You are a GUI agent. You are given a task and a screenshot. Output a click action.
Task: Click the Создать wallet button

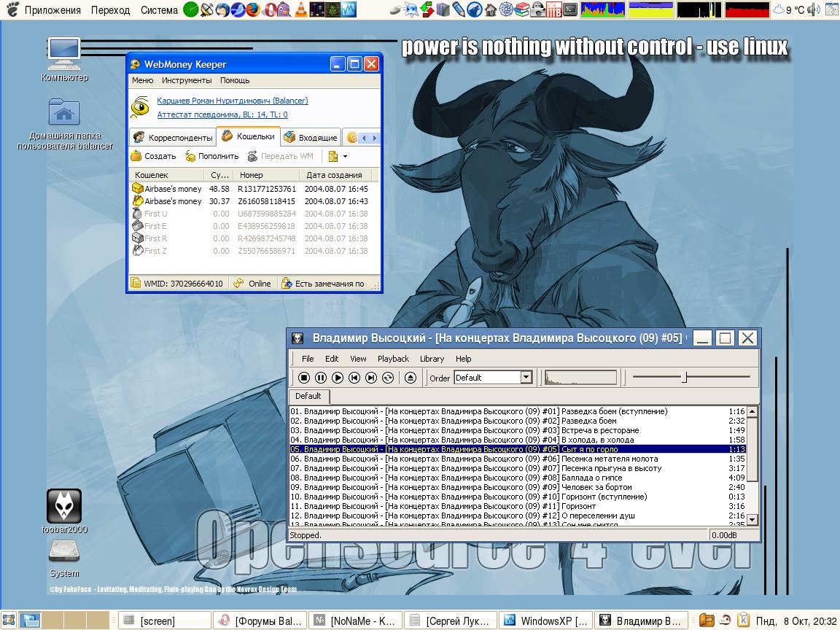tap(154, 157)
